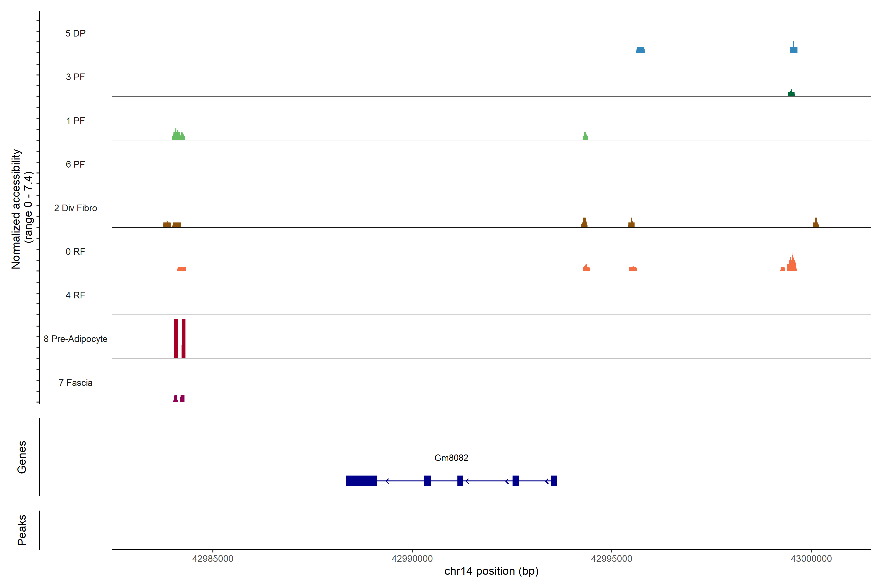The image size is (882, 588).
Task: Click the Gm8082 gene label
Action: coord(451,457)
